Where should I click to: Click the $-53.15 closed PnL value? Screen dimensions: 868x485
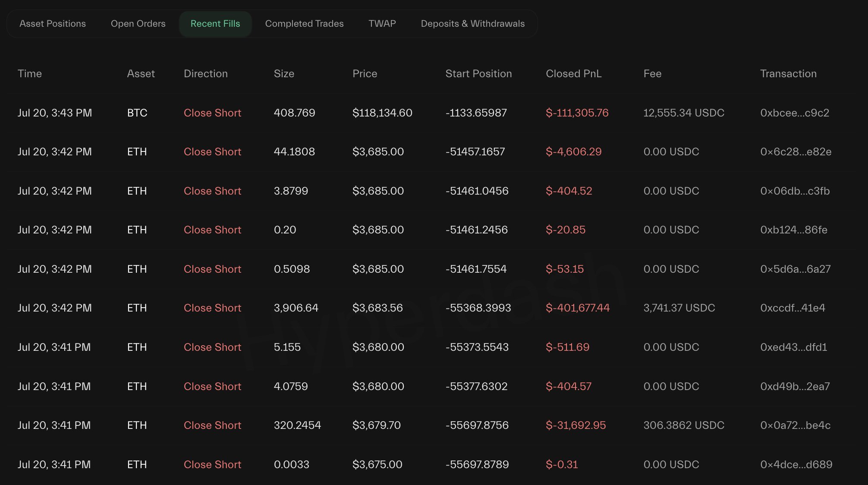pos(565,269)
